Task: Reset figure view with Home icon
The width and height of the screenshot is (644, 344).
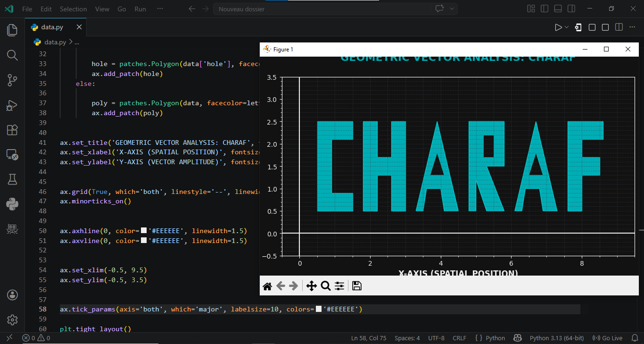Action: tap(267, 286)
